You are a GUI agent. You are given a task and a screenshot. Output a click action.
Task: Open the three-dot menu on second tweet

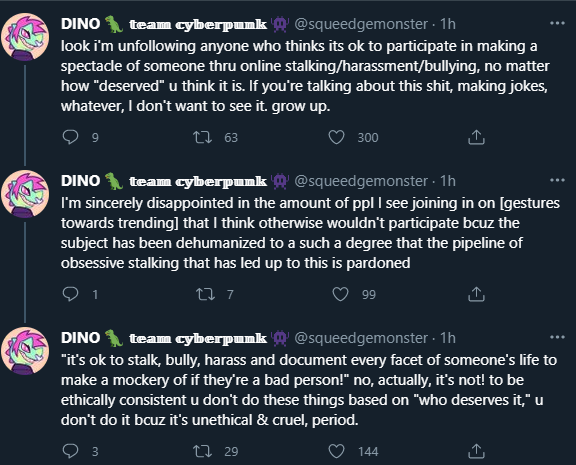[557, 180]
